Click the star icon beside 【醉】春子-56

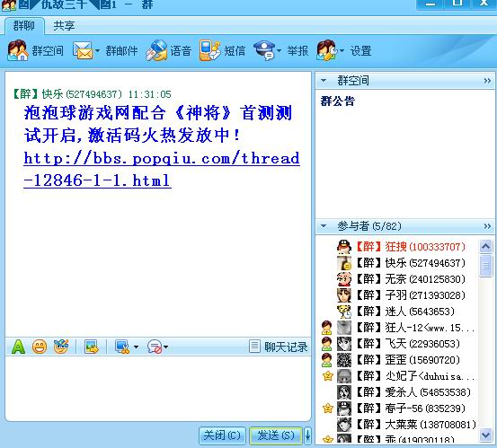(327, 408)
